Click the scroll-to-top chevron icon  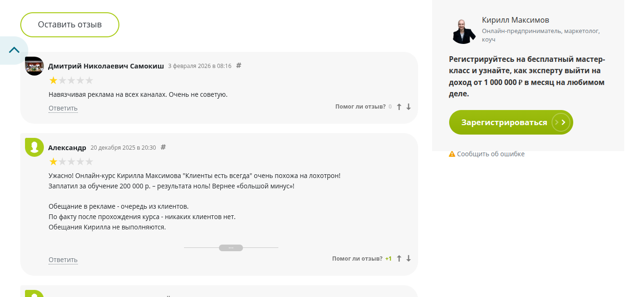(x=14, y=50)
